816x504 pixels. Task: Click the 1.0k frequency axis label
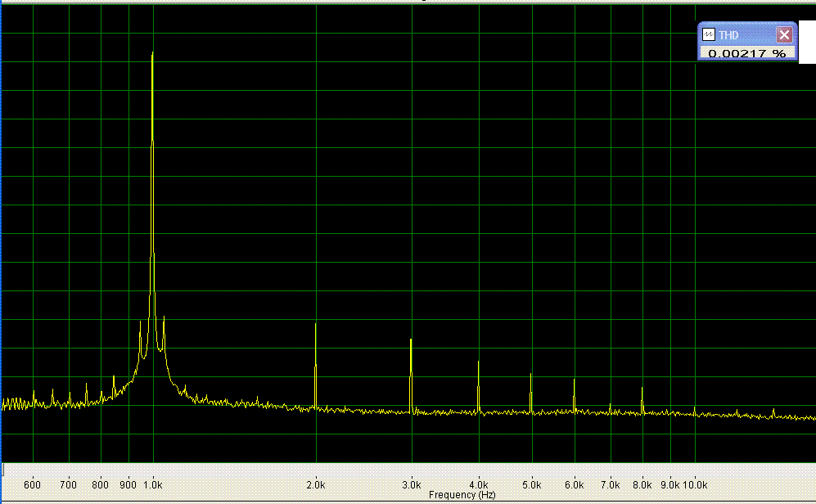pos(153,484)
